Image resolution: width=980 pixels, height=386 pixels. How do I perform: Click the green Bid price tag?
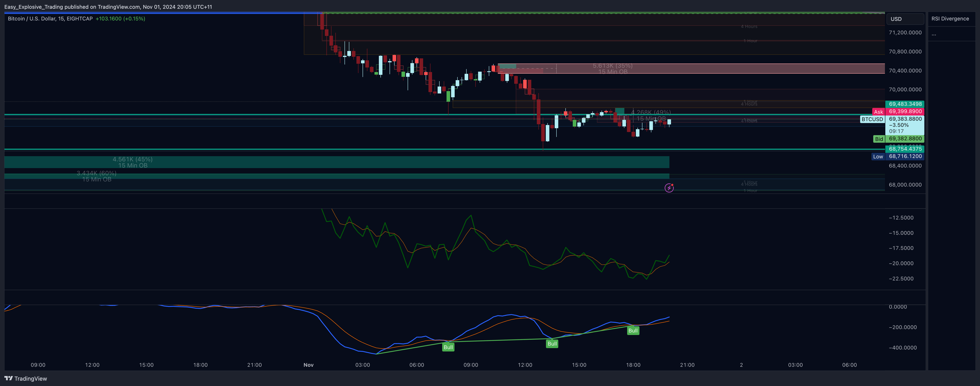(x=899, y=139)
